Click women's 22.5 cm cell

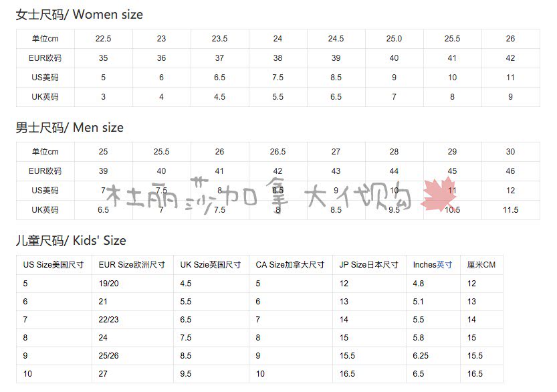pos(104,39)
